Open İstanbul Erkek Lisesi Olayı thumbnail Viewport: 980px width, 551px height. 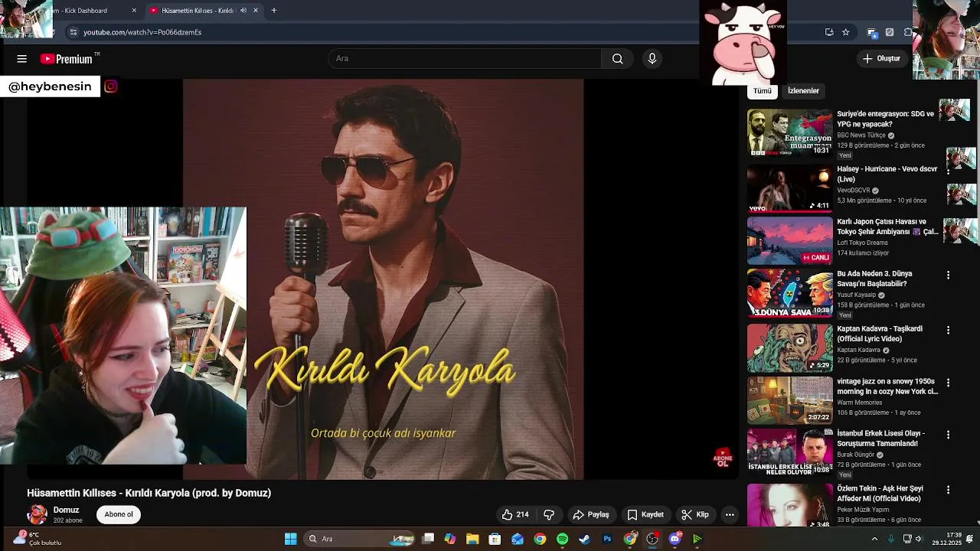point(789,452)
